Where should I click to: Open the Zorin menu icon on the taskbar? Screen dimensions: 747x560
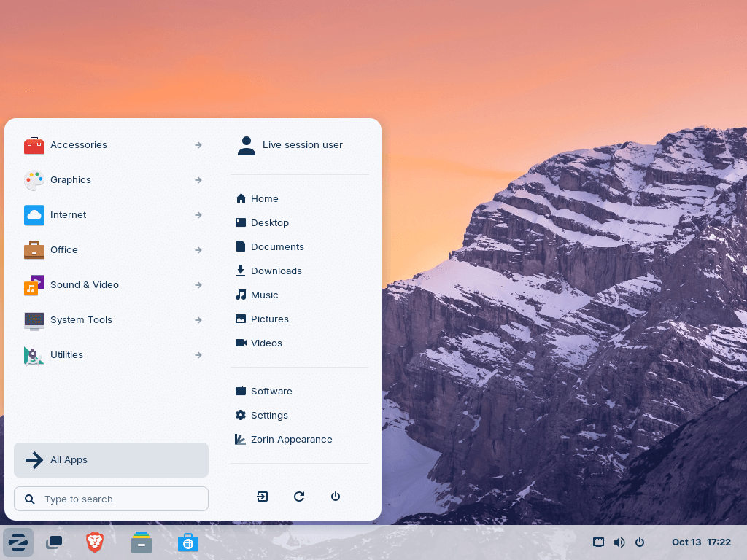click(x=18, y=542)
